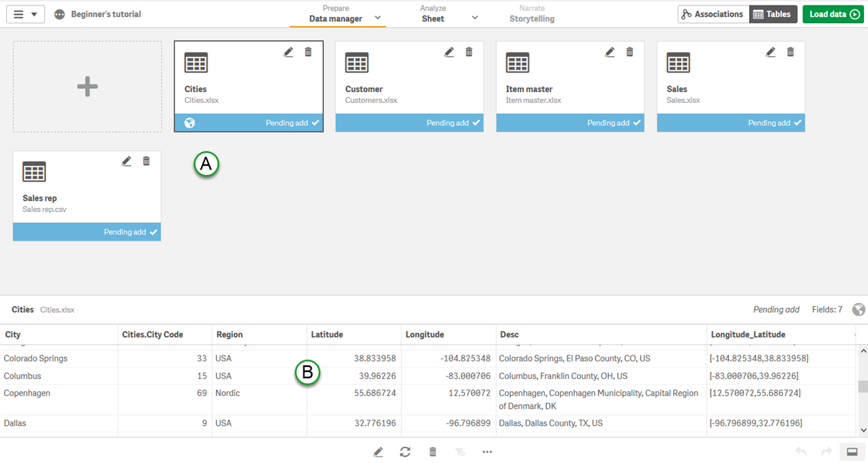Delete the Sales rep table using its trash icon

coord(146,160)
